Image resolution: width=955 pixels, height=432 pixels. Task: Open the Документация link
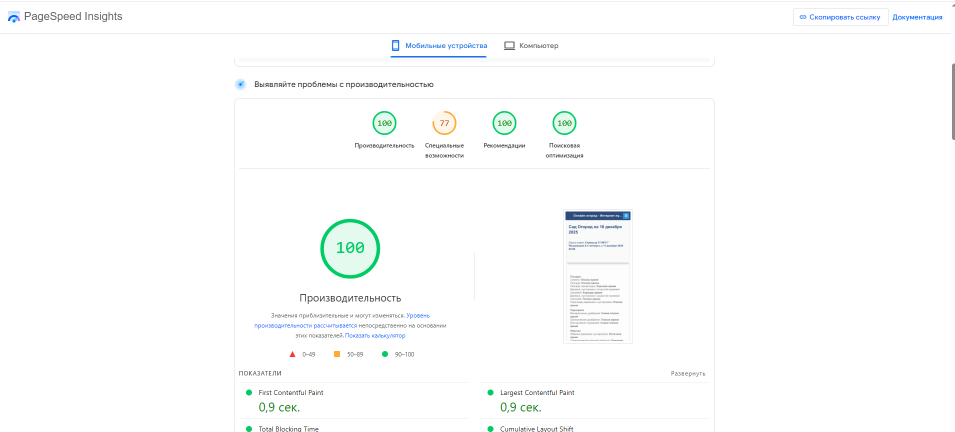[917, 17]
